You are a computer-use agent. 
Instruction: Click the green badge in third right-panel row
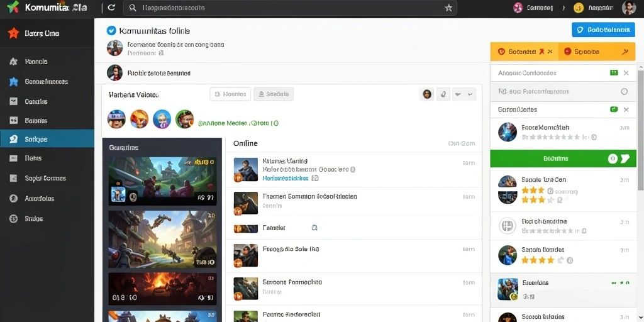tap(614, 109)
